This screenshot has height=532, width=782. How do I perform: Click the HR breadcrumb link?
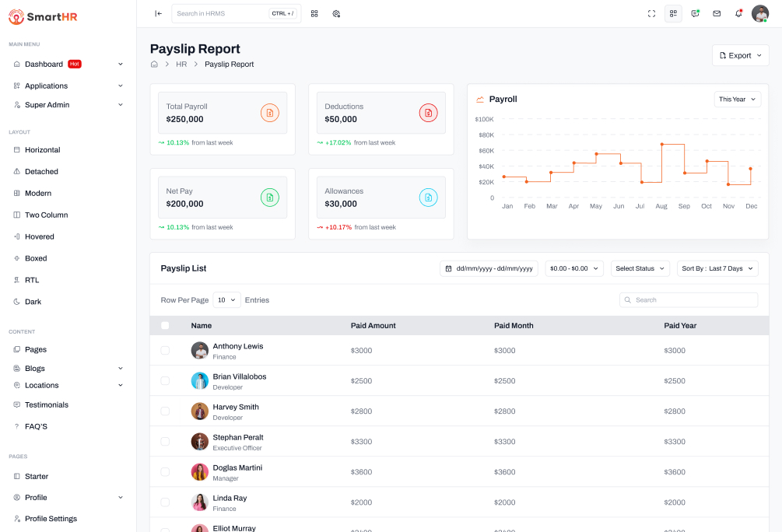coord(181,65)
